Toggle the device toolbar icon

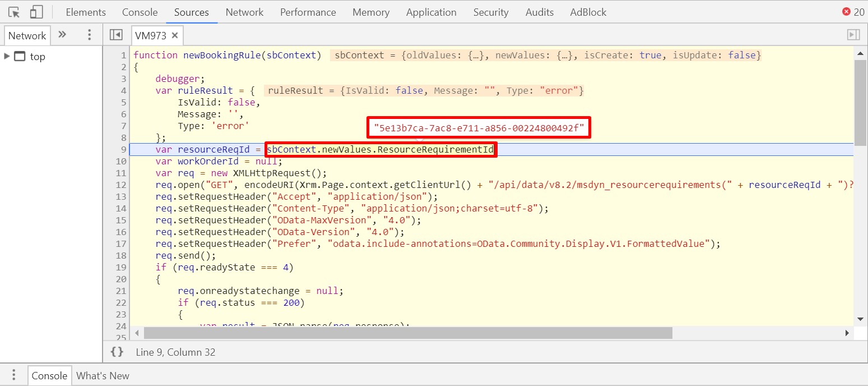[36, 12]
